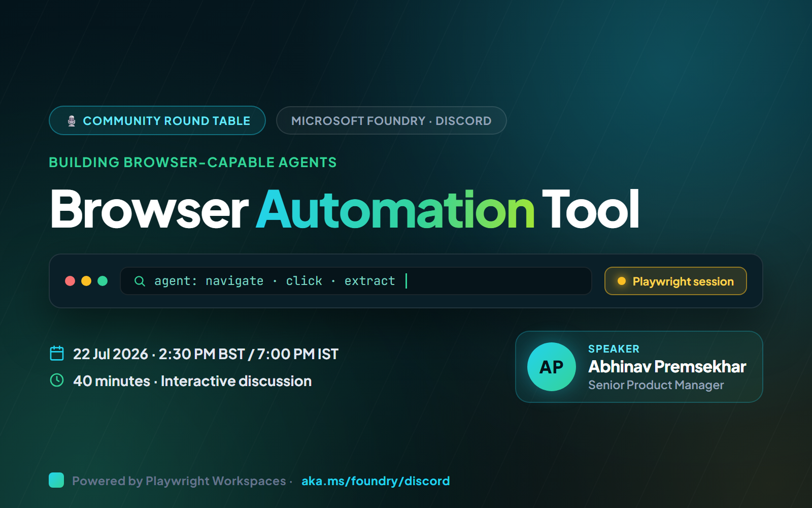The width and height of the screenshot is (812, 508).
Task: Click the headline Browser Automation Tool
Action: click(345, 209)
